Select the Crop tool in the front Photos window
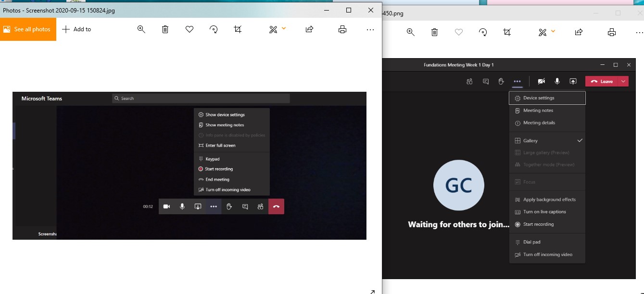 point(238,29)
